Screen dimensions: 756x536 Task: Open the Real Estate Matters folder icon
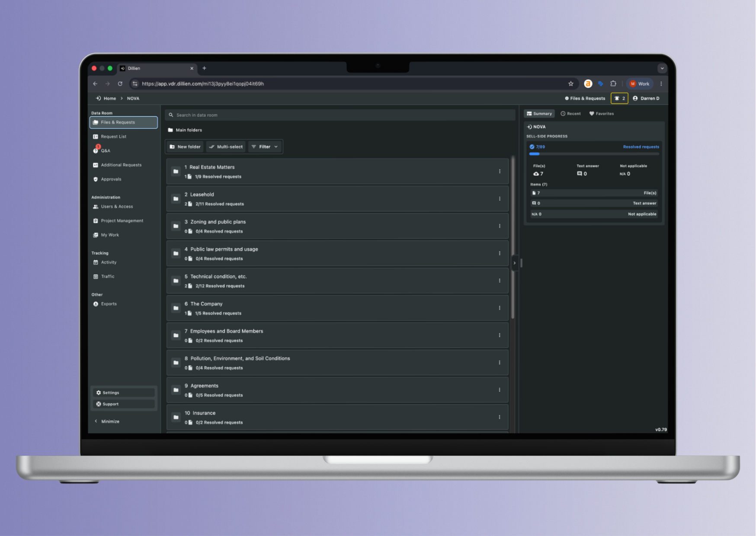[176, 172]
